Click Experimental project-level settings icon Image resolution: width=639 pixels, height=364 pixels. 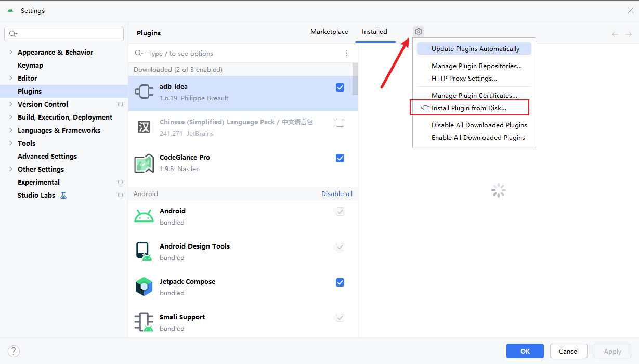click(x=120, y=182)
